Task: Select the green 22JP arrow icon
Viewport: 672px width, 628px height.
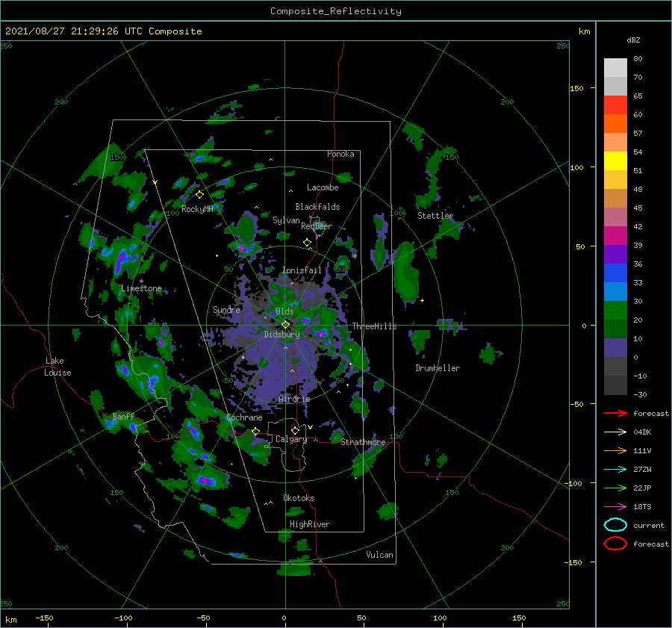Action: click(x=615, y=488)
